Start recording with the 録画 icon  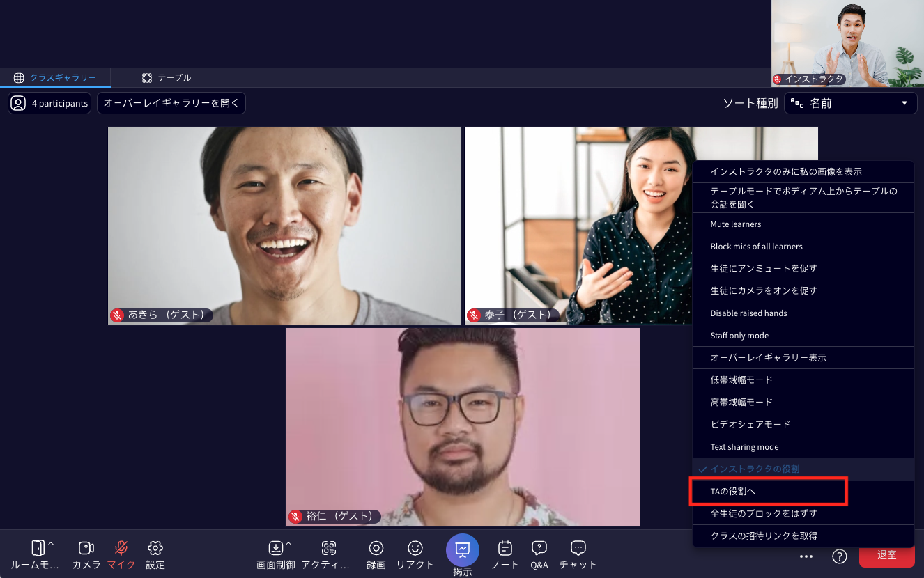tap(376, 554)
